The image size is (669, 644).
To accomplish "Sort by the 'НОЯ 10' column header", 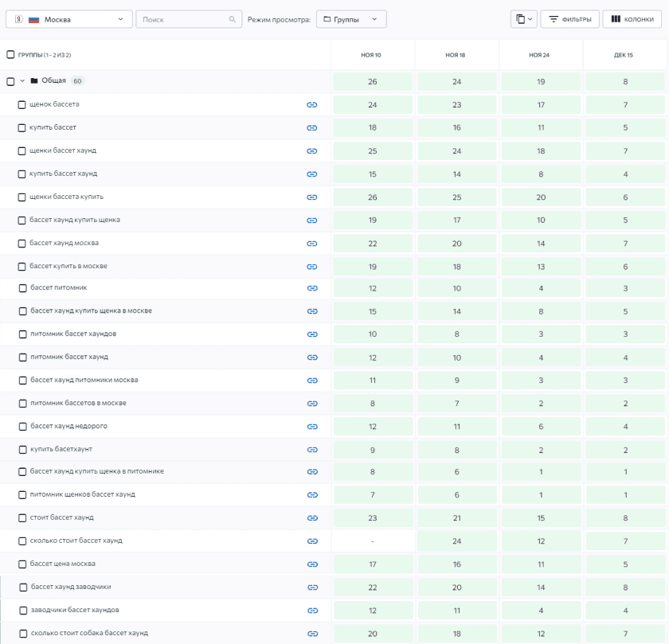I will pyautogui.click(x=372, y=55).
